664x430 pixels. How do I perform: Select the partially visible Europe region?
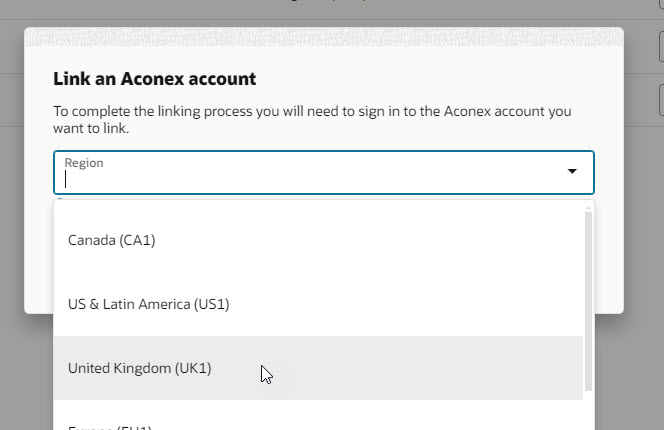pos(110,427)
